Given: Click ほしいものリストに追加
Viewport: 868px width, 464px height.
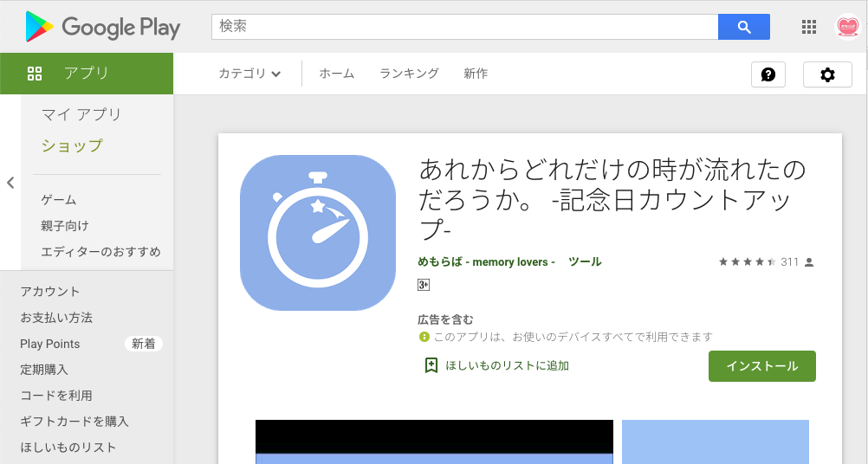Looking at the screenshot, I should tap(508, 365).
